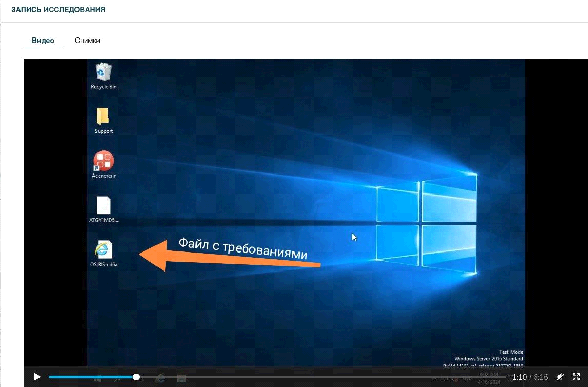Open the OSIRIS-cd6a file icon
The width and height of the screenshot is (588, 387).
[104, 250]
